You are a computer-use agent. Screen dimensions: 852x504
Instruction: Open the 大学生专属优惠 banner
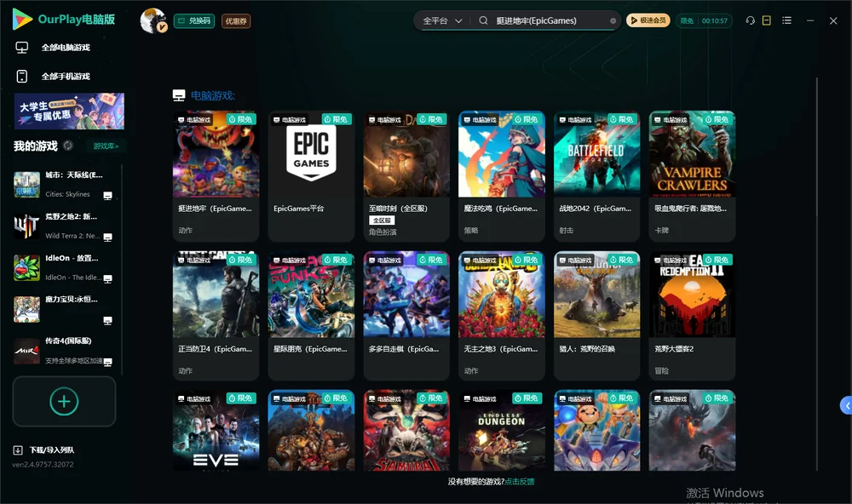click(70, 111)
